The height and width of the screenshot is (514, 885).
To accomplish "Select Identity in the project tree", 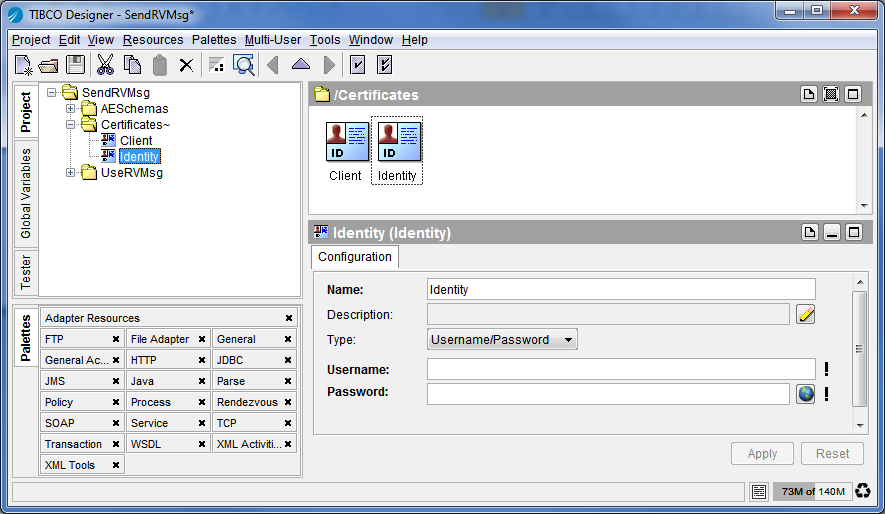I will point(139,156).
